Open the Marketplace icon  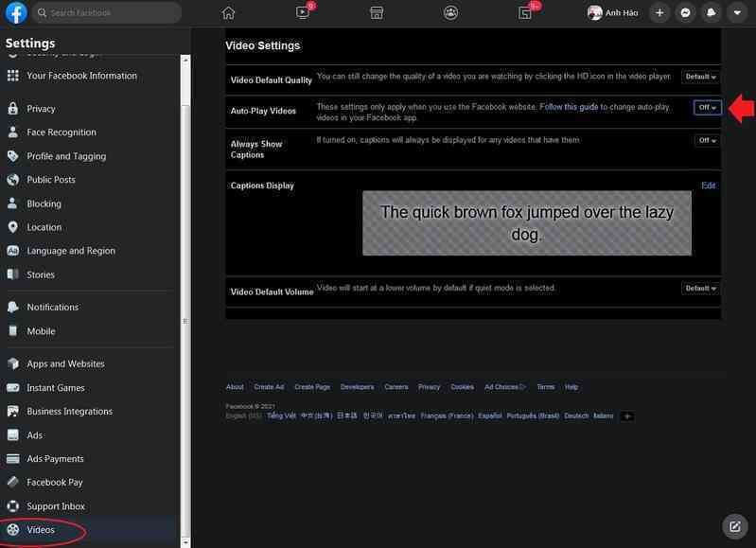click(x=377, y=13)
